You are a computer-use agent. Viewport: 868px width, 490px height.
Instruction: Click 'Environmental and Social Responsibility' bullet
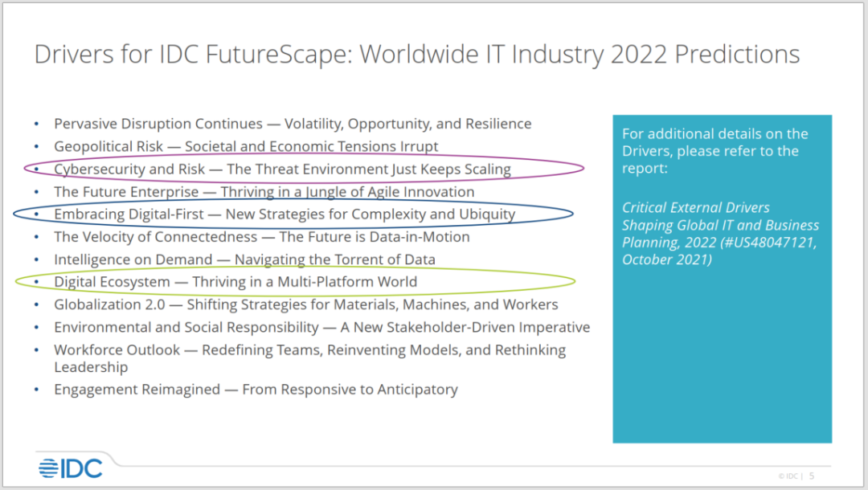pyautogui.click(x=321, y=327)
